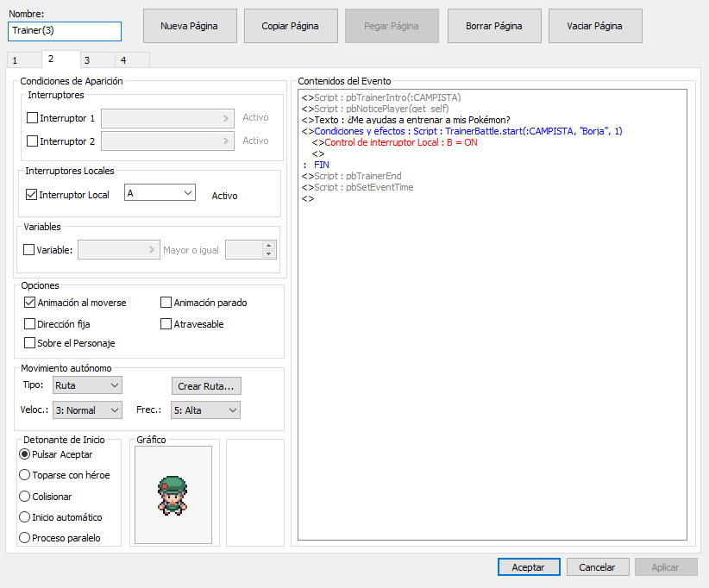
Task: Select the last empty <> command line
Action: click(x=308, y=199)
